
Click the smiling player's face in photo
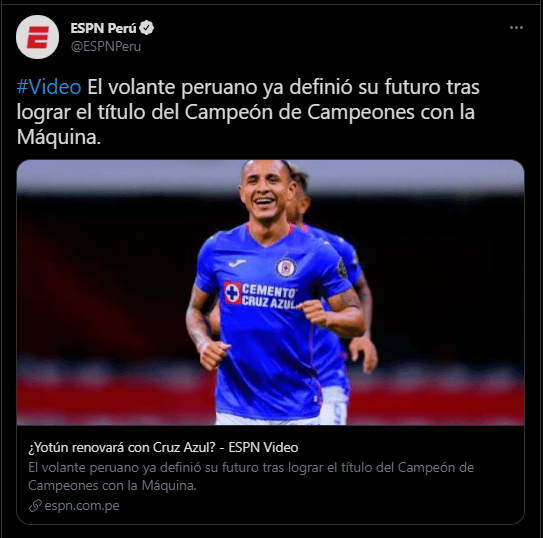(265, 195)
